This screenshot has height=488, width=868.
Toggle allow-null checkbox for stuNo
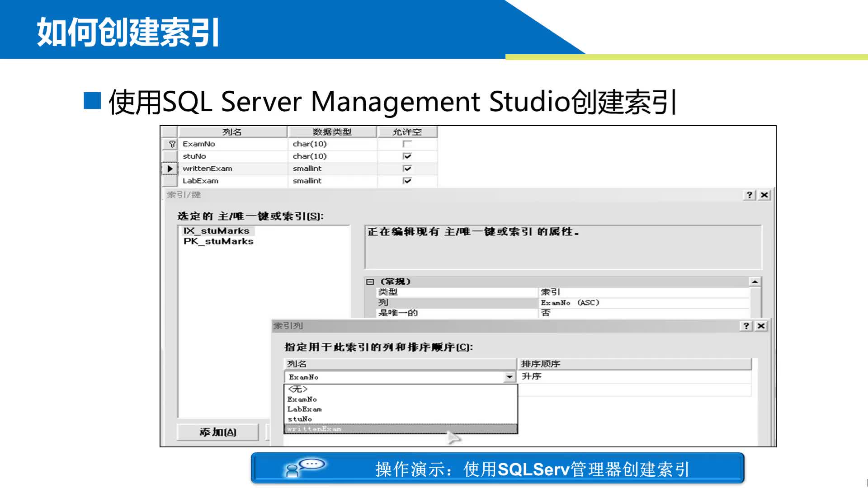point(407,156)
